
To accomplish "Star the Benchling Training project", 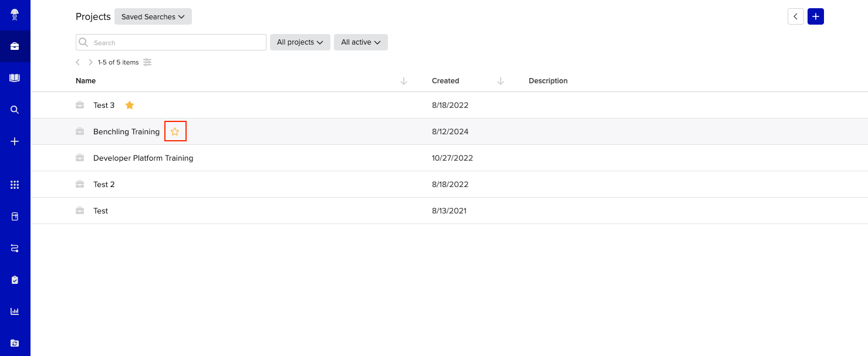I will (175, 132).
